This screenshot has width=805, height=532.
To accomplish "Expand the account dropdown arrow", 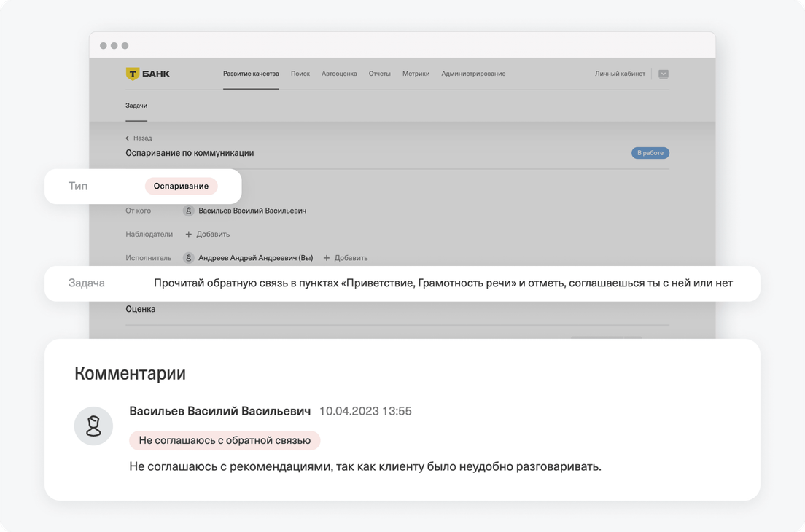I will 663,74.
